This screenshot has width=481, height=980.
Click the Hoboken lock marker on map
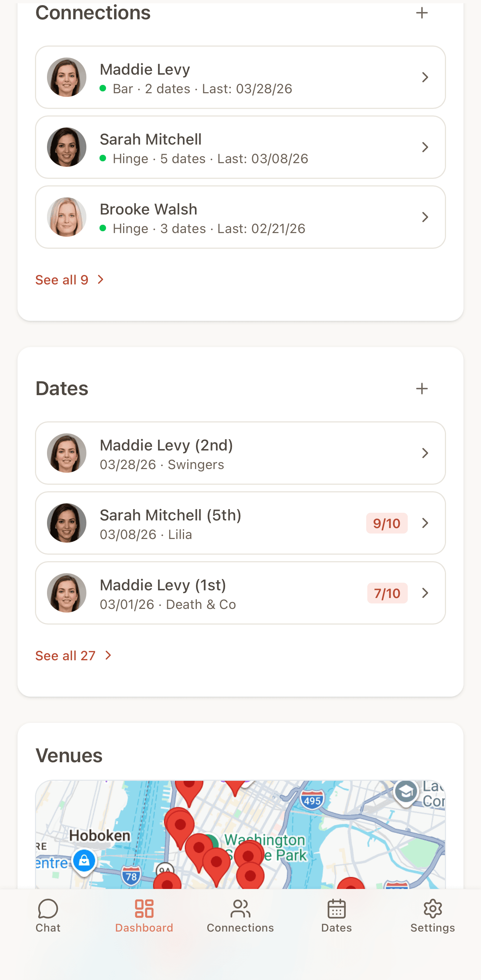pyautogui.click(x=84, y=861)
